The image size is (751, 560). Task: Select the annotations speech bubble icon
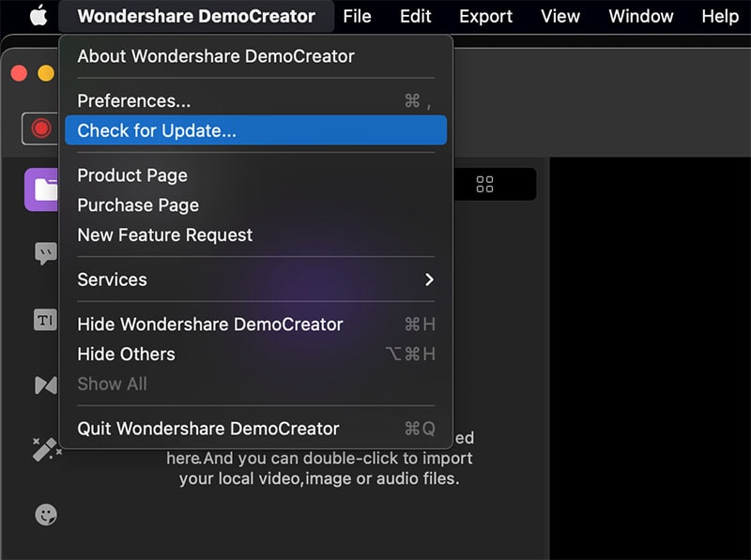pos(45,253)
